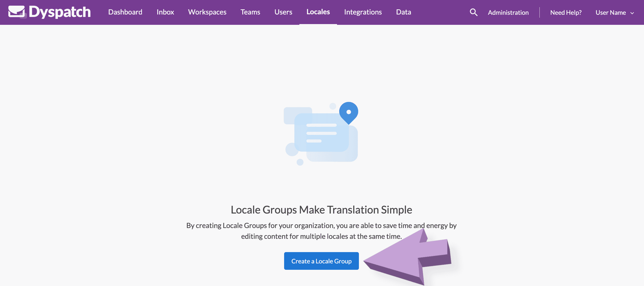The height and width of the screenshot is (286, 644).
Task: Switch to the Inbox tab
Action: (x=165, y=12)
